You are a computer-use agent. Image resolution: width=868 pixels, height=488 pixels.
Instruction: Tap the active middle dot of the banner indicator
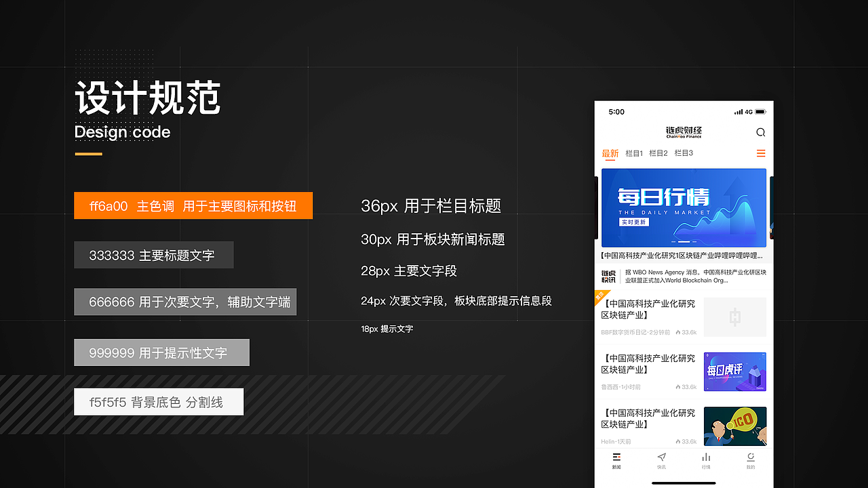click(x=684, y=242)
